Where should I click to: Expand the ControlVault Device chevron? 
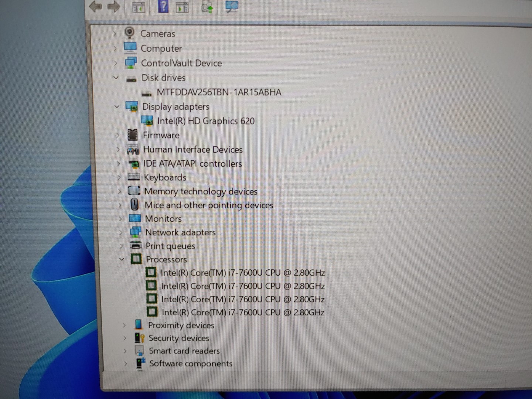(115, 63)
